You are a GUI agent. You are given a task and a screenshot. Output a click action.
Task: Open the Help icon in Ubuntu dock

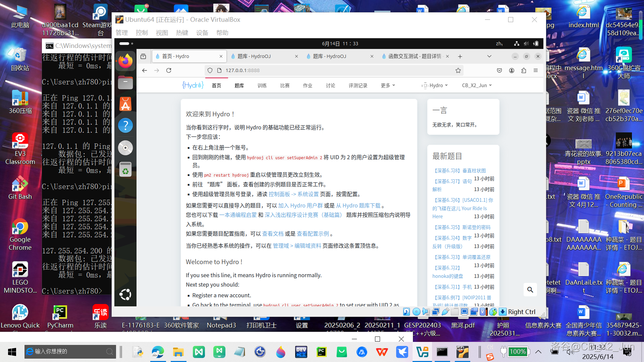point(125,126)
